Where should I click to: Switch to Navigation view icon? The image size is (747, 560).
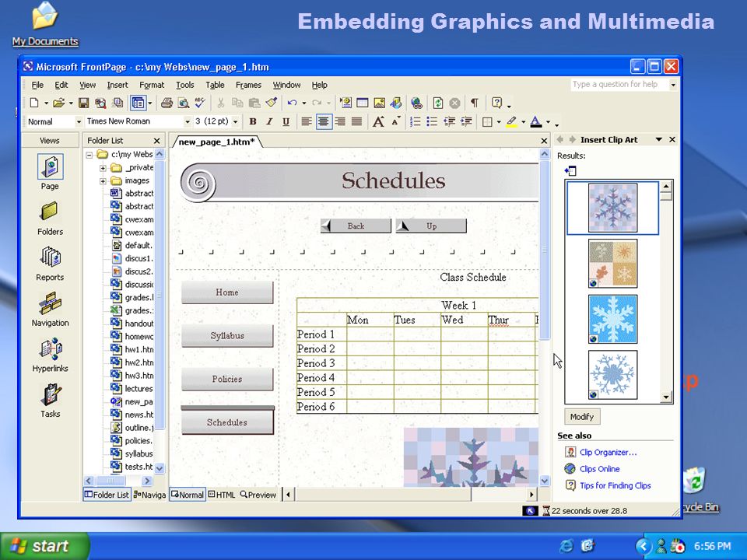tap(50, 309)
